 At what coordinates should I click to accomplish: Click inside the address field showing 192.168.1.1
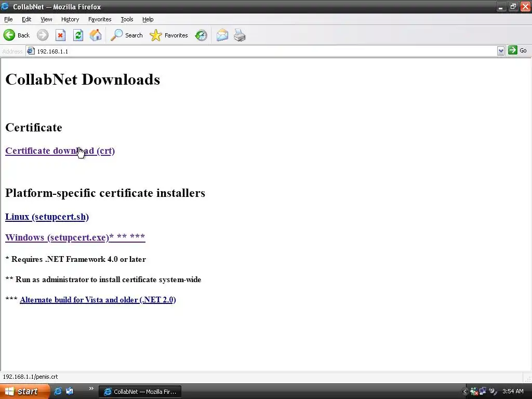[x=264, y=51]
